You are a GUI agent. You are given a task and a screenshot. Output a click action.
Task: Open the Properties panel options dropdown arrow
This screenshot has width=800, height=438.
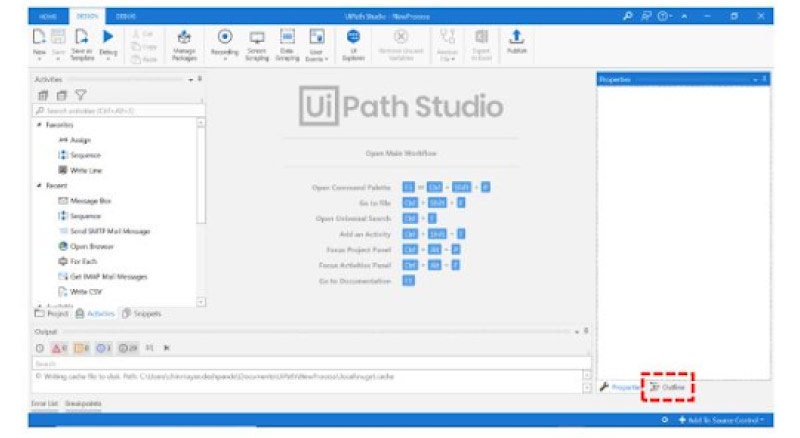point(755,80)
